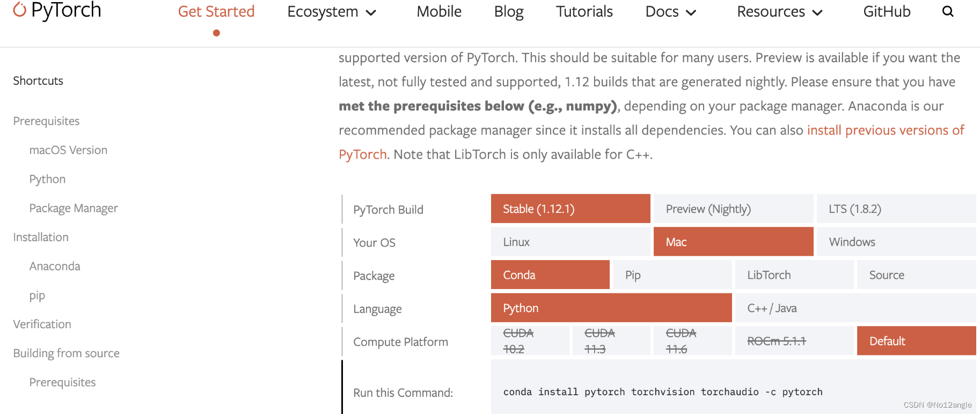
Task: Open the install previous versions of PyTorch link
Action: [x=886, y=130]
